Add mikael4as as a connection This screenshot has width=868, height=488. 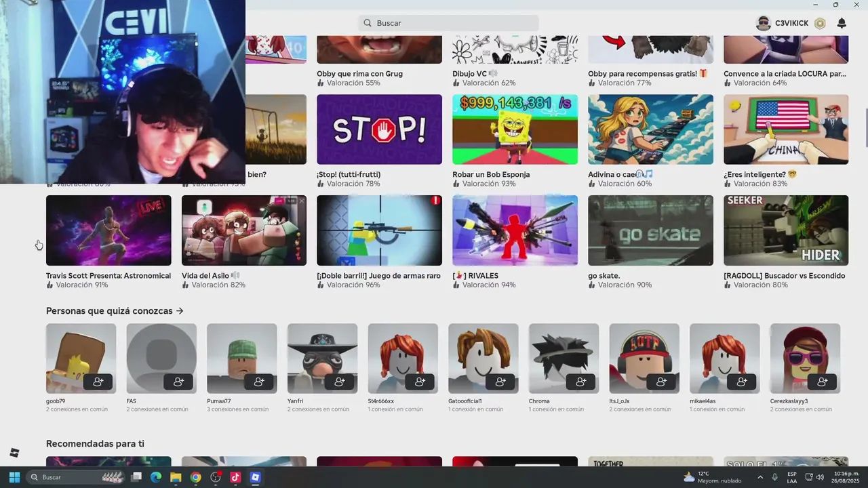(x=742, y=382)
